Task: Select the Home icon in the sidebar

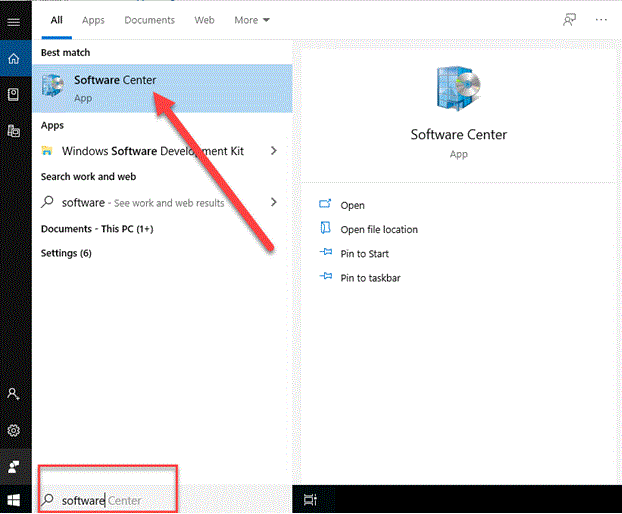Action: [14, 59]
